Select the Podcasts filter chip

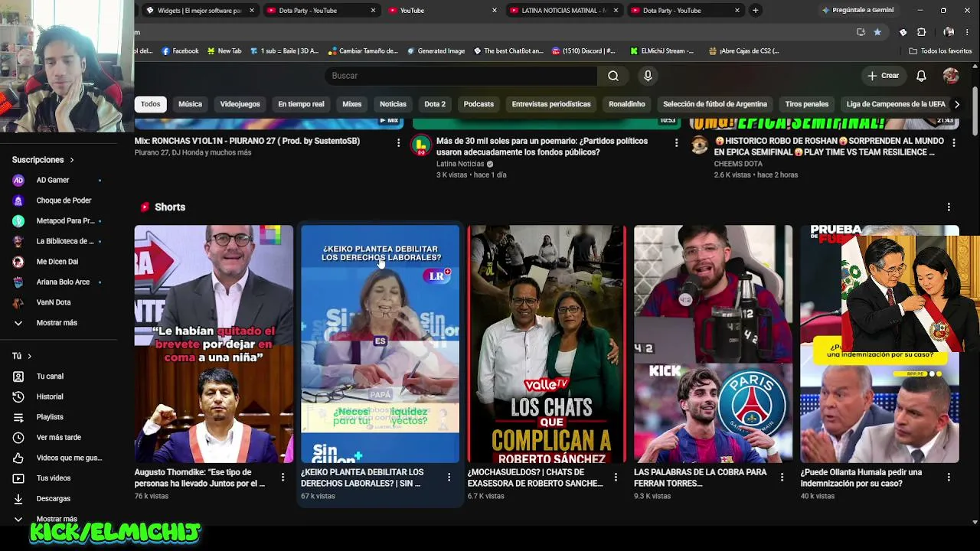point(479,104)
